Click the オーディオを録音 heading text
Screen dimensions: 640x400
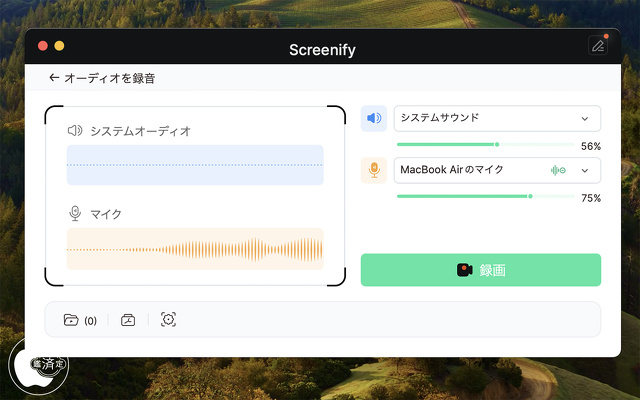point(110,78)
